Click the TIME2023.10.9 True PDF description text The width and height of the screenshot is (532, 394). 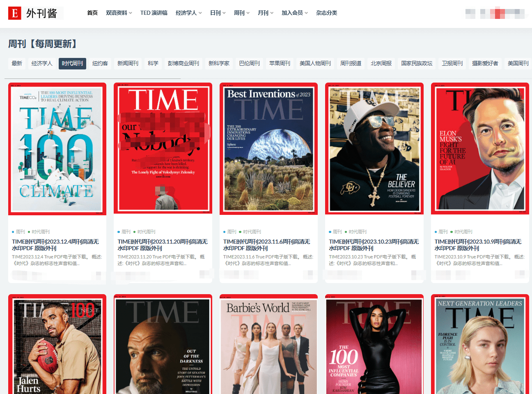click(479, 260)
